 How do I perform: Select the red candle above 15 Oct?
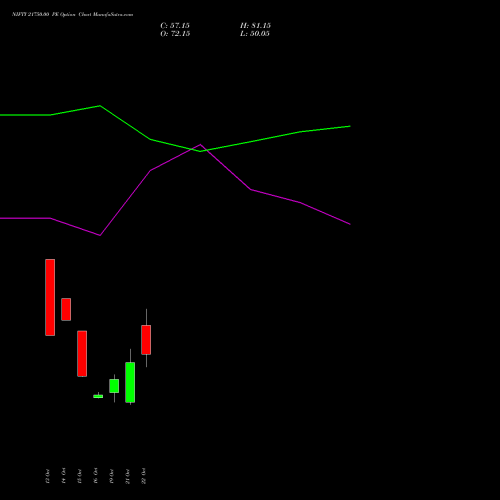pyautogui.click(x=82, y=354)
